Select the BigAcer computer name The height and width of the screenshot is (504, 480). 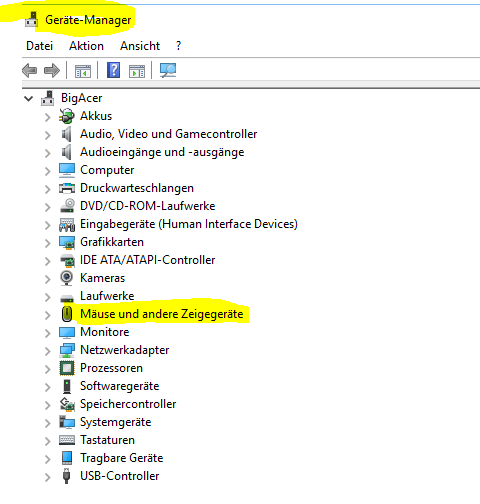(x=81, y=98)
